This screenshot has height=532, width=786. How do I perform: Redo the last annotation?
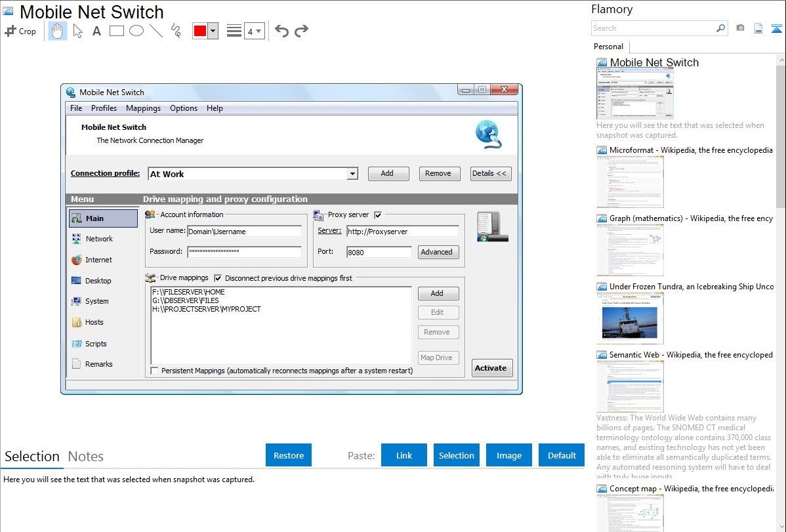click(301, 31)
